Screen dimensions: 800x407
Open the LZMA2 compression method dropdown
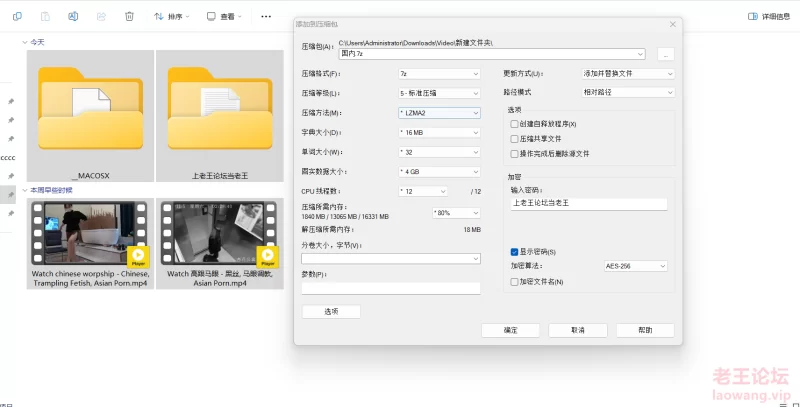tap(438, 113)
